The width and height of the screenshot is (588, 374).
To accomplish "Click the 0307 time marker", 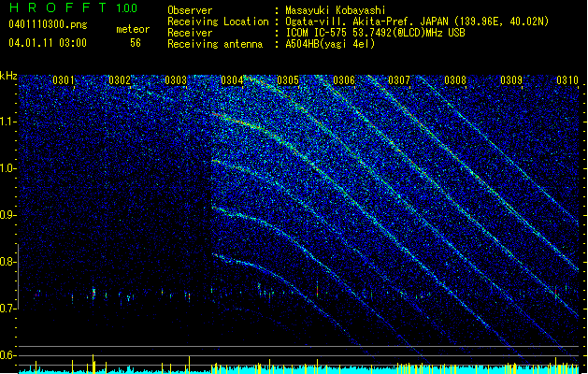I will [x=399, y=80].
